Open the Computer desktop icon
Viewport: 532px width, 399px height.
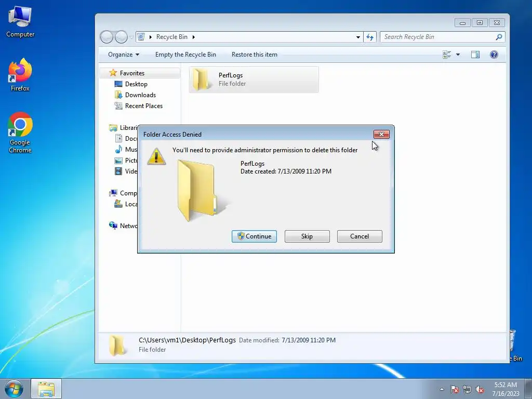(x=20, y=21)
